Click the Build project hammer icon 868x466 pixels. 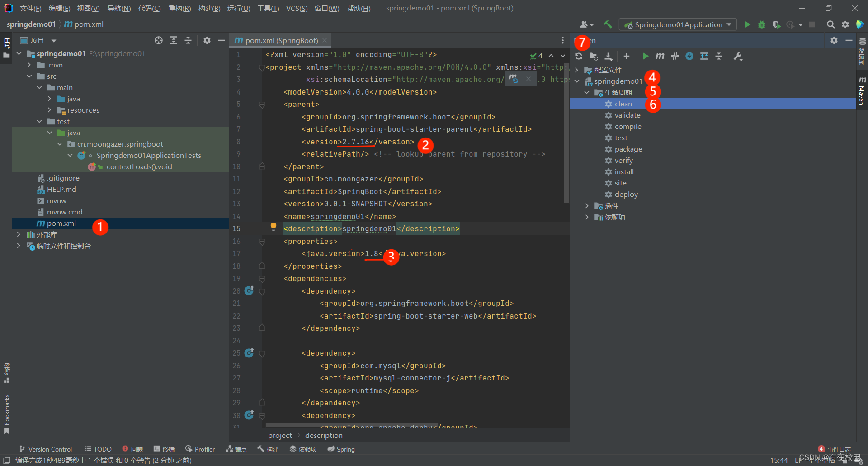(608, 24)
